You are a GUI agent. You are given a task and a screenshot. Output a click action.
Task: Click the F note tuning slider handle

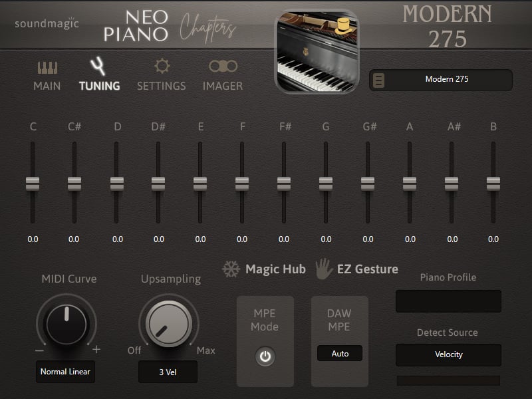242,184
